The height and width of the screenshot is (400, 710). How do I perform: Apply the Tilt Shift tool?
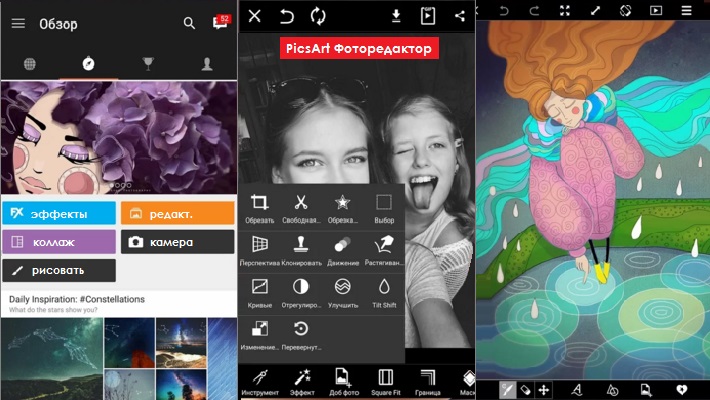pos(383,292)
